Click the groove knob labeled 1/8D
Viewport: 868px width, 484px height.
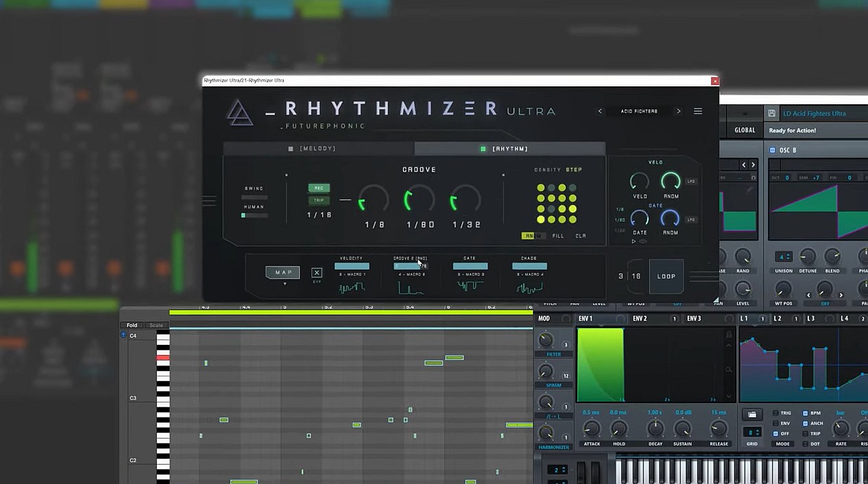420,200
